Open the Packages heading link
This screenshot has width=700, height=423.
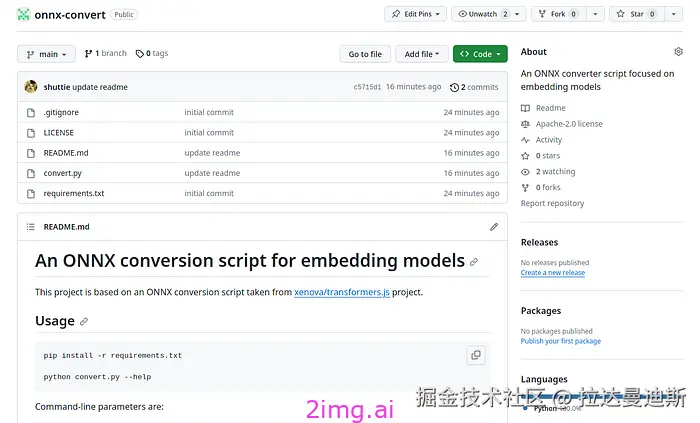click(541, 311)
